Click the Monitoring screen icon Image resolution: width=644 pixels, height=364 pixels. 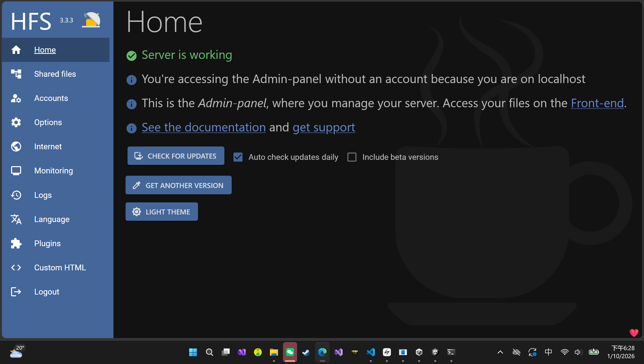point(16,171)
